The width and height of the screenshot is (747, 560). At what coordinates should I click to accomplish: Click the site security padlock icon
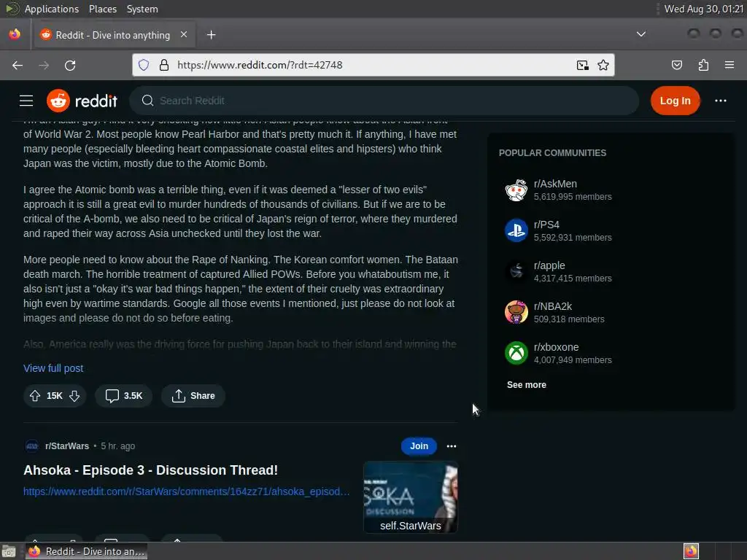tap(164, 65)
